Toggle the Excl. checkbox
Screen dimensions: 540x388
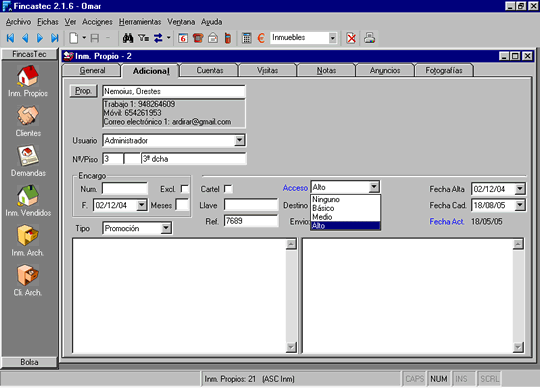coord(185,189)
